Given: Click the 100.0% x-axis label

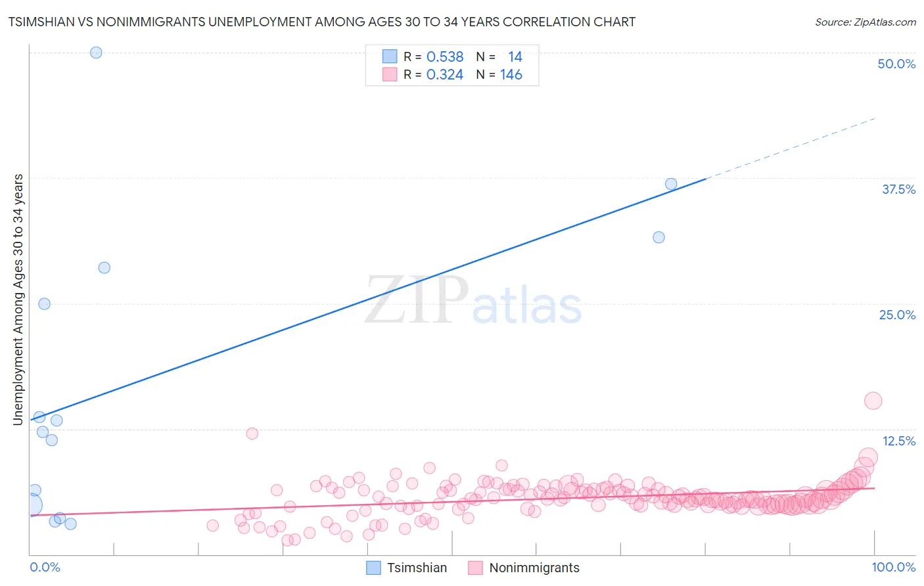Looking at the screenshot, I should [x=894, y=567].
